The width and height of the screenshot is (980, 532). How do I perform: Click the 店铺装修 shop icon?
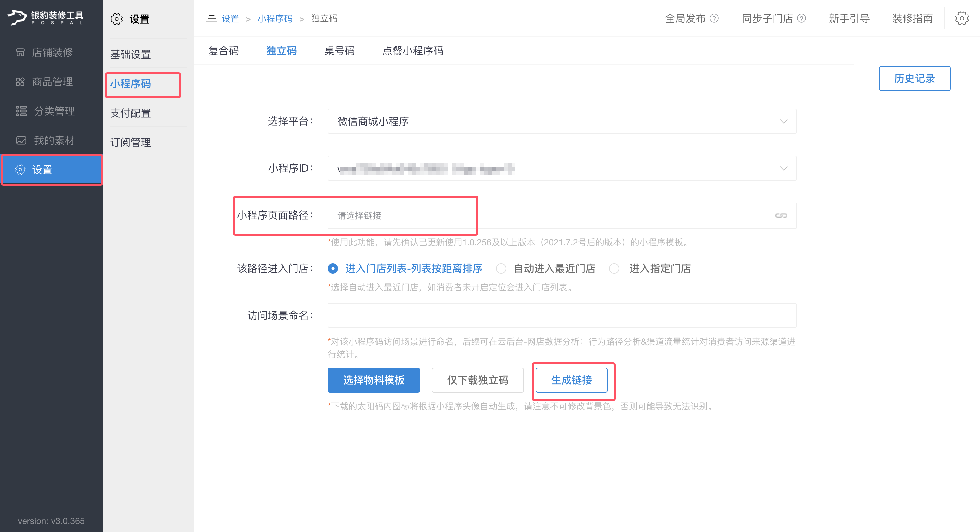(20, 52)
